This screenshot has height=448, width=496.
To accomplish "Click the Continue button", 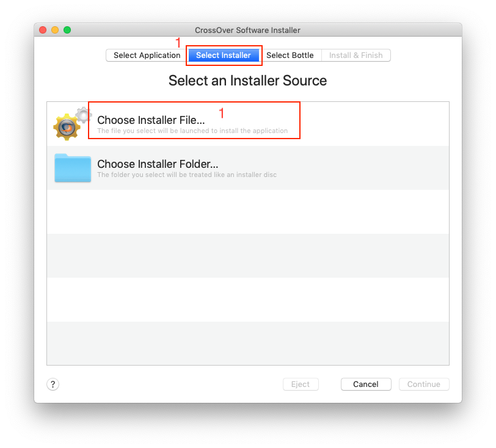I will pyautogui.click(x=423, y=385).
